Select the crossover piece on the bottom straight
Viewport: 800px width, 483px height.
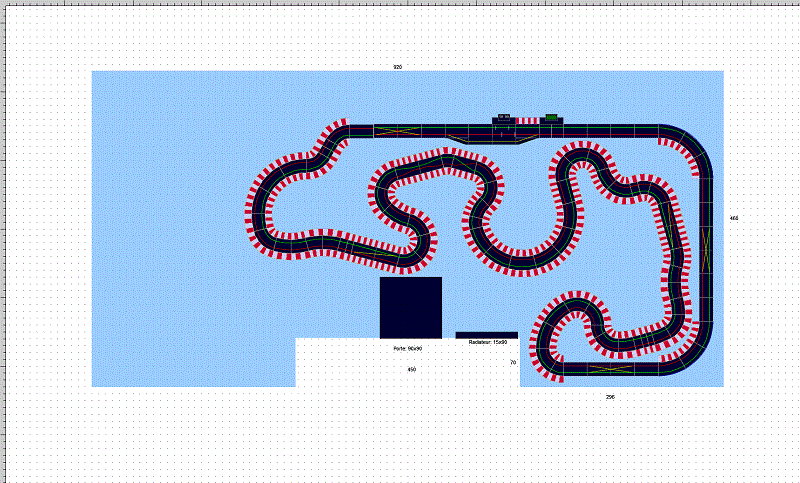click(611, 368)
